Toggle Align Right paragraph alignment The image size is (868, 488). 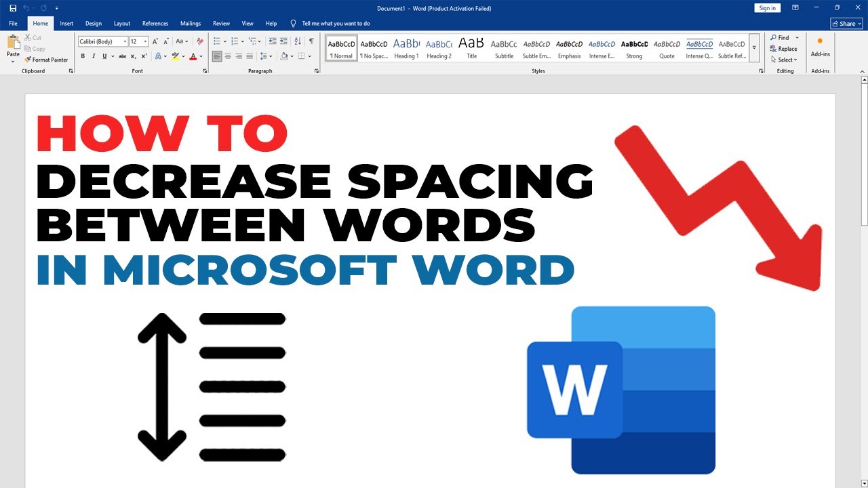(x=239, y=56)
